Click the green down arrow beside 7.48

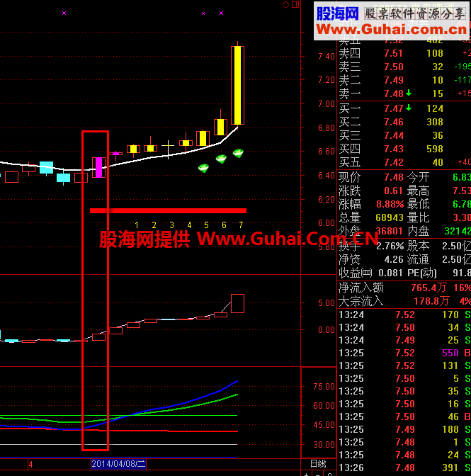tap(409, 93)
